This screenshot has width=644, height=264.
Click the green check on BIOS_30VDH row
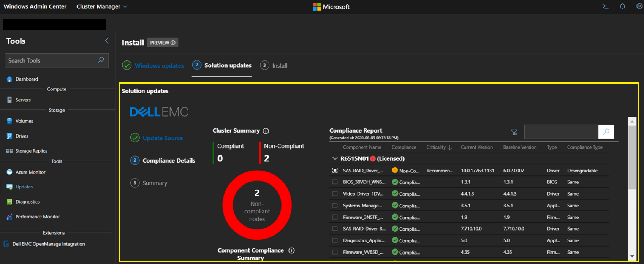coord(395,182)
